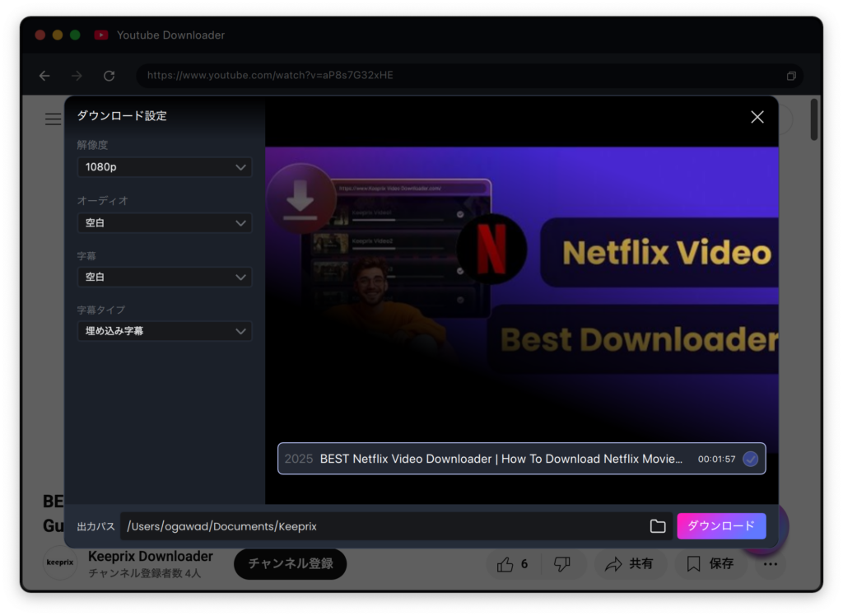Click the 解像度 label
Screen dimensions: 843x616
pyautogui.click(x=92, y=145)
